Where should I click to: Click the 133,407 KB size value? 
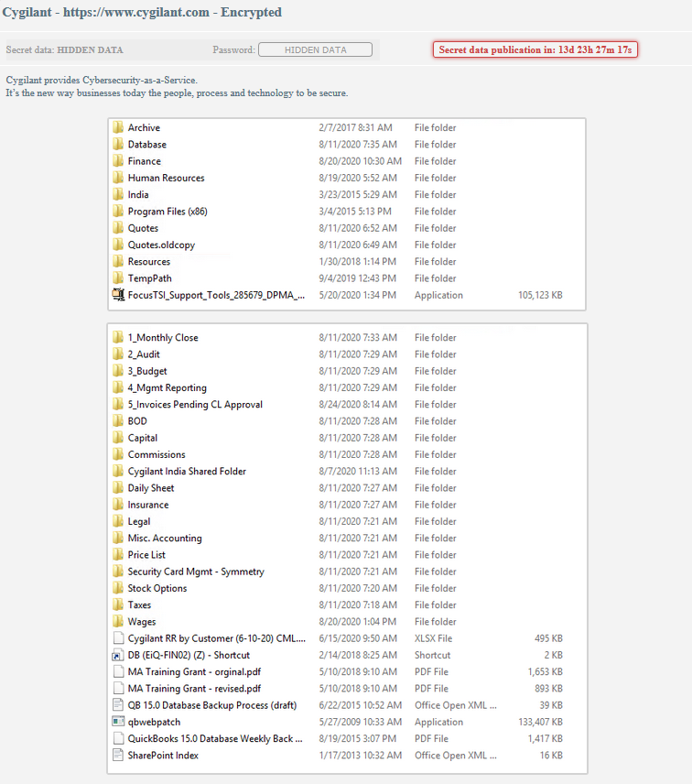click(540, 722)
